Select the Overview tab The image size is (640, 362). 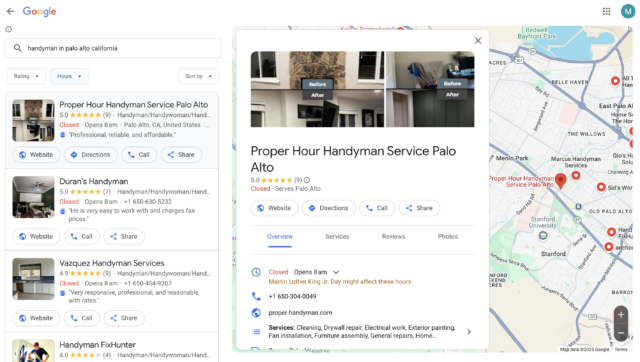[x=280, y=237]
